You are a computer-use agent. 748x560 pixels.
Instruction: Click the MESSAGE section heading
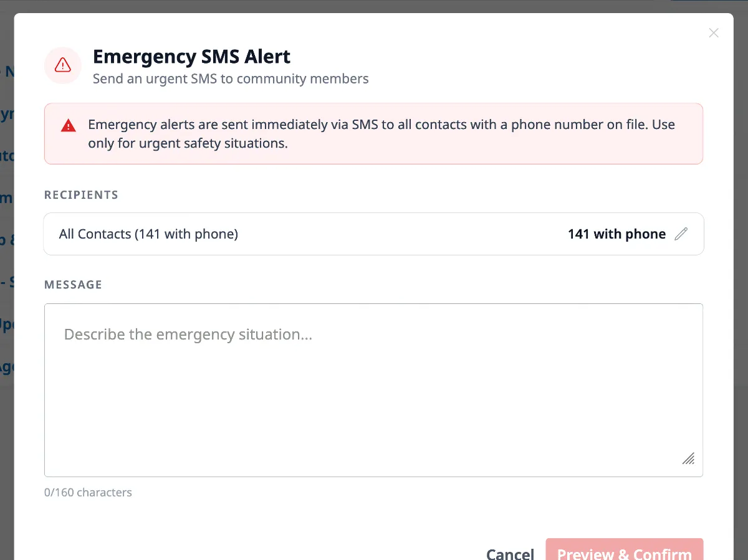pos(73,285)
